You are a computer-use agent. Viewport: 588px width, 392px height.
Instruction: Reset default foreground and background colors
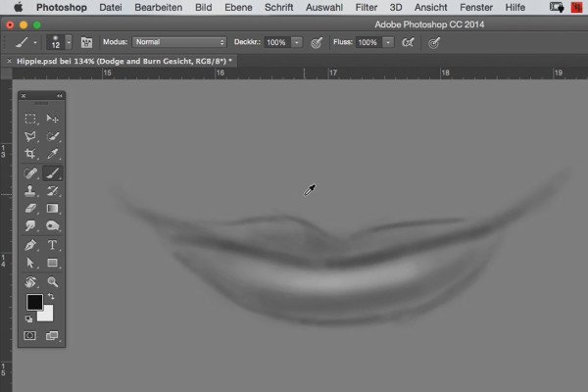(x=28, y=318)
